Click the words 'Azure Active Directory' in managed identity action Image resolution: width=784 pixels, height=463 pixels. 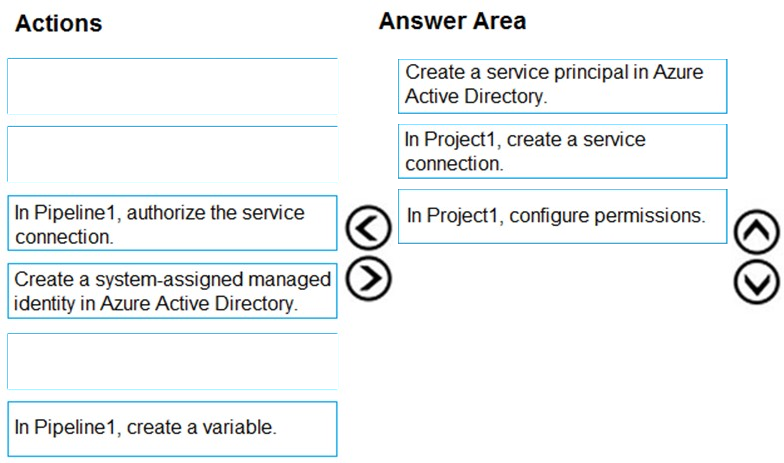[x=198, y=304]
